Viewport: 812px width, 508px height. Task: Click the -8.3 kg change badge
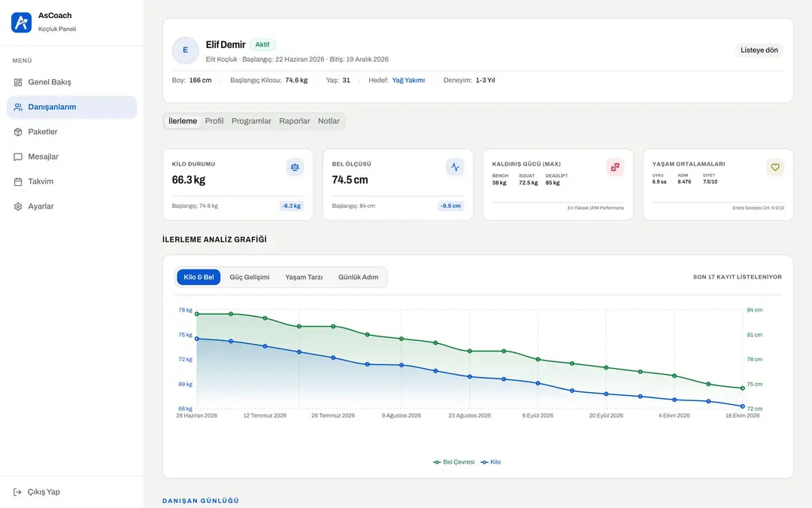point(292,205)
